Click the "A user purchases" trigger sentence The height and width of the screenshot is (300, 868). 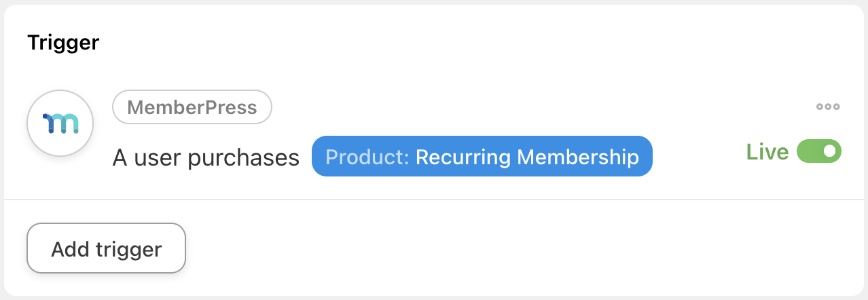pos(206,158)
